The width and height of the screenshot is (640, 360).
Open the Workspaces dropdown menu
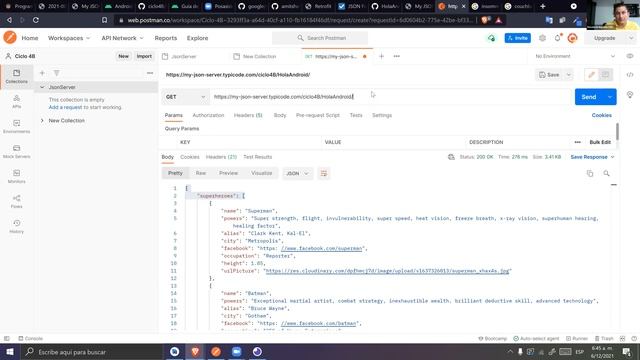pyautogui.click(x=69, y=38)
